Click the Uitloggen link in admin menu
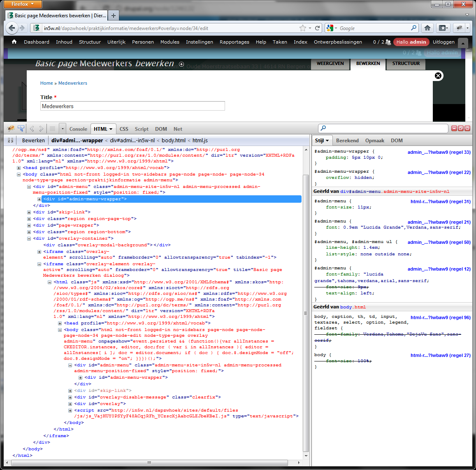The height and width of the screenshot is (470, 476). 443,42
